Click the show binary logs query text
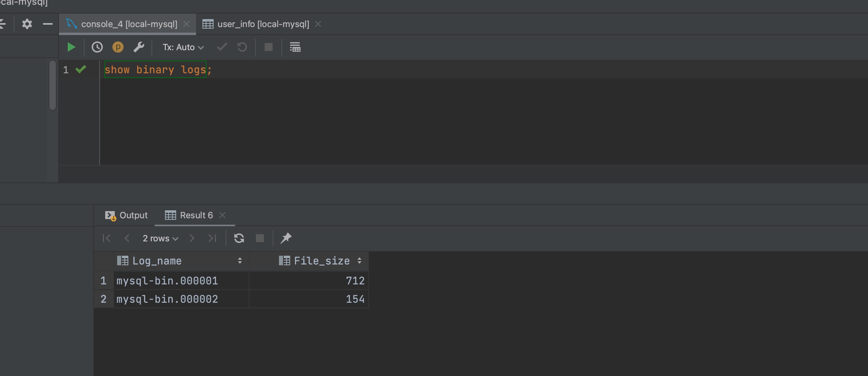Image resolution: width=868 pixels, height=376 pixels. [155, 70]
